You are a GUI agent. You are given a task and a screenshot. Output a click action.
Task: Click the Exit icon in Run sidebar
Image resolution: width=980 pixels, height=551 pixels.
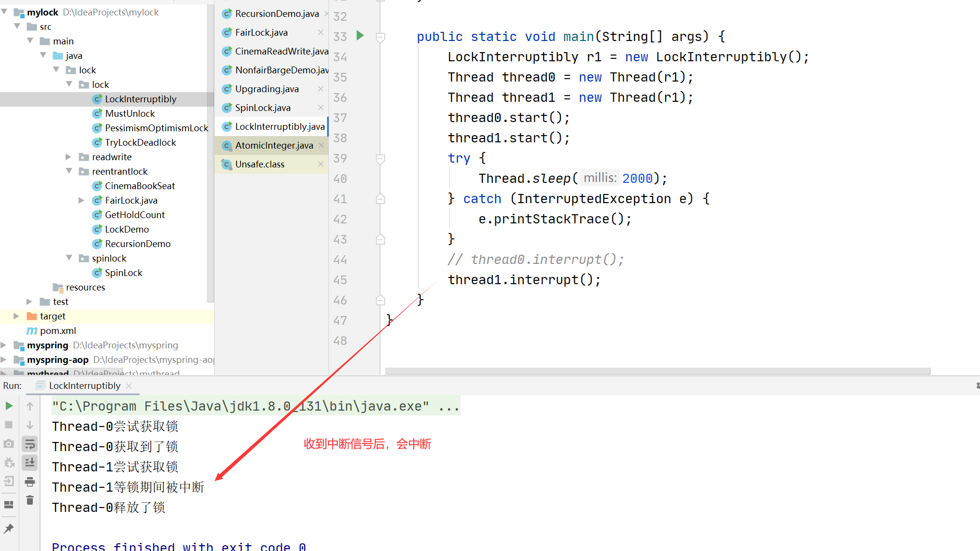9,481
